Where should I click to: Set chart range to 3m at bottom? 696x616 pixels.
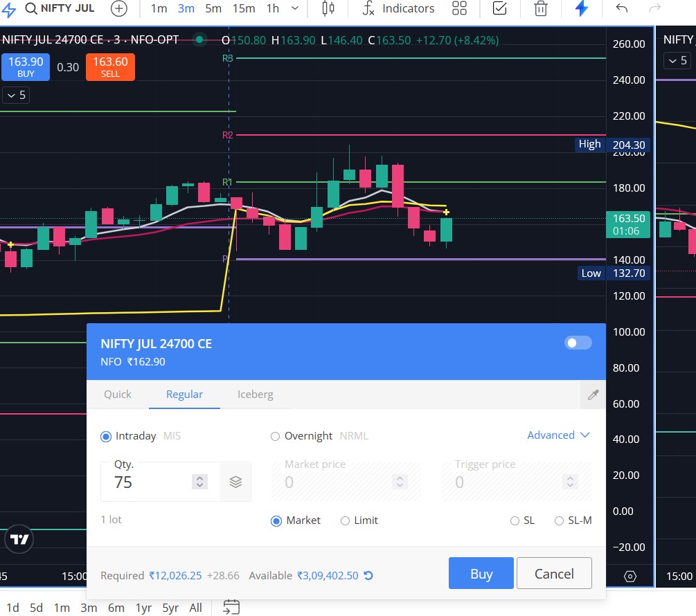(x=89, y=608)
